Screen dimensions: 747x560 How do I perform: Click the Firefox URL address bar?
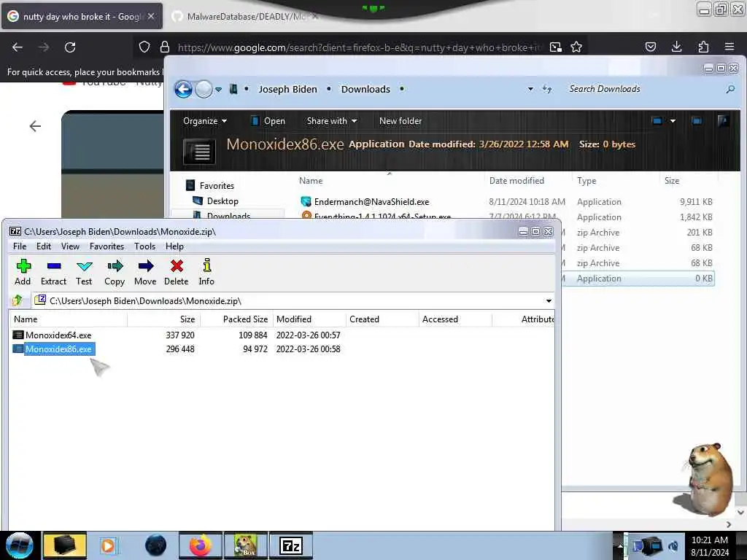pos(360,47)
